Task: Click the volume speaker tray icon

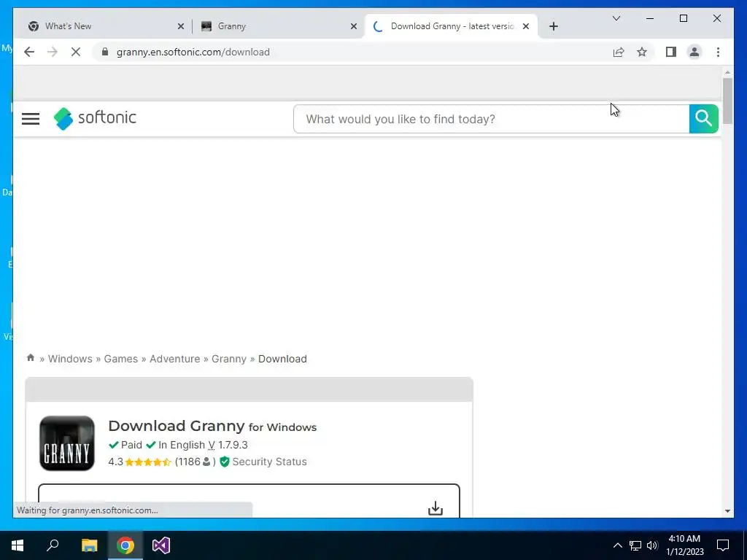Action: pos(652,545)
